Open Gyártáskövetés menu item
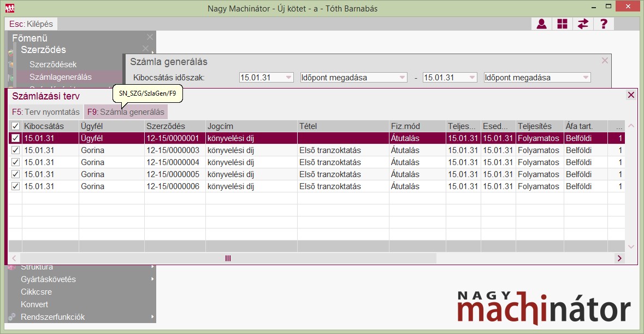The width and height of the screenshot is (644, 334). (48, 279)
